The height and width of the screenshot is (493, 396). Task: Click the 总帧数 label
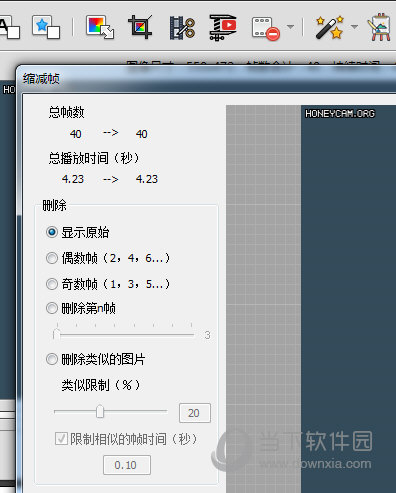coord(67,112)
